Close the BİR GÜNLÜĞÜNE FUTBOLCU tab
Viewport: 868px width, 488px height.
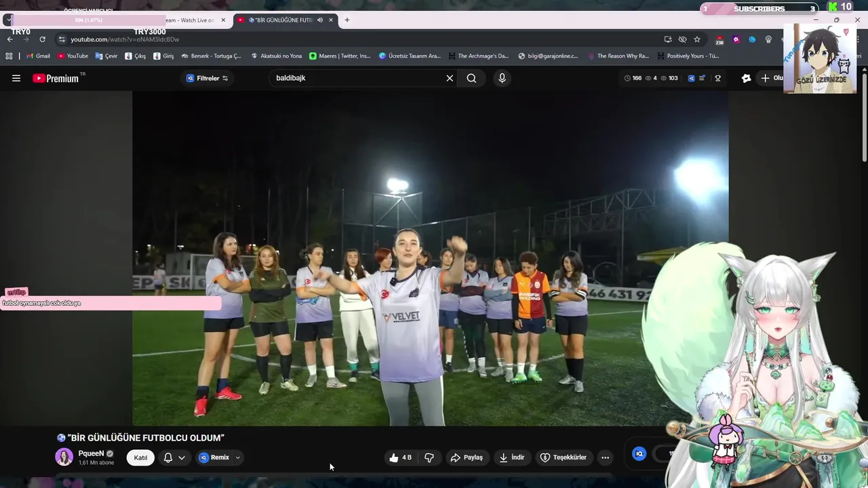331,20
